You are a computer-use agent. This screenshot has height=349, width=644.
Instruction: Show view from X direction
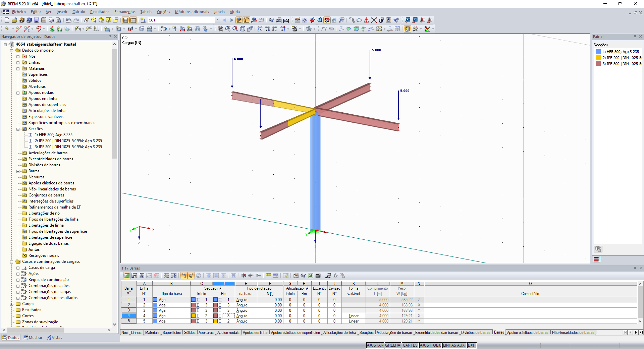260,29
